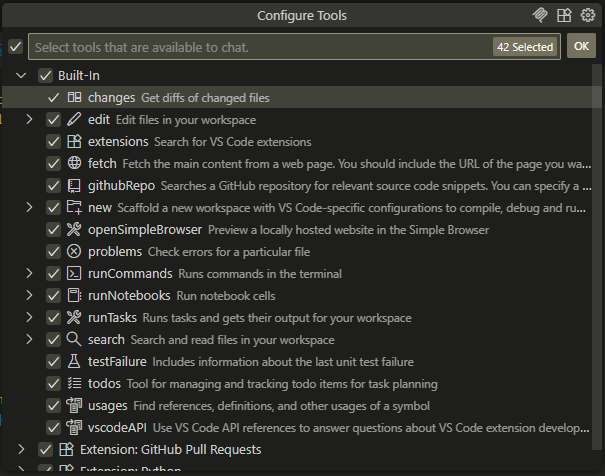The image size is (605, 476).
Task: Collapse the Built-In tools group
Action: pos(21,76)
